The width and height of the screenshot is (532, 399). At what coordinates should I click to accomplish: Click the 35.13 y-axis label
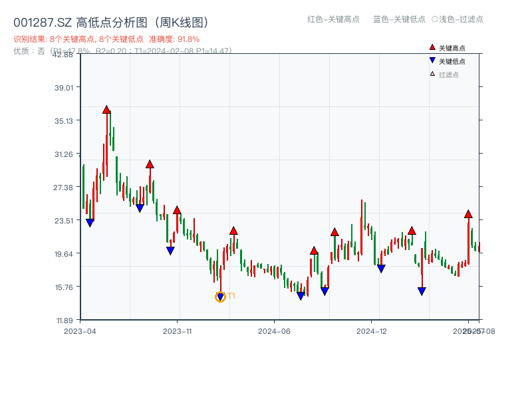(64, 121)
